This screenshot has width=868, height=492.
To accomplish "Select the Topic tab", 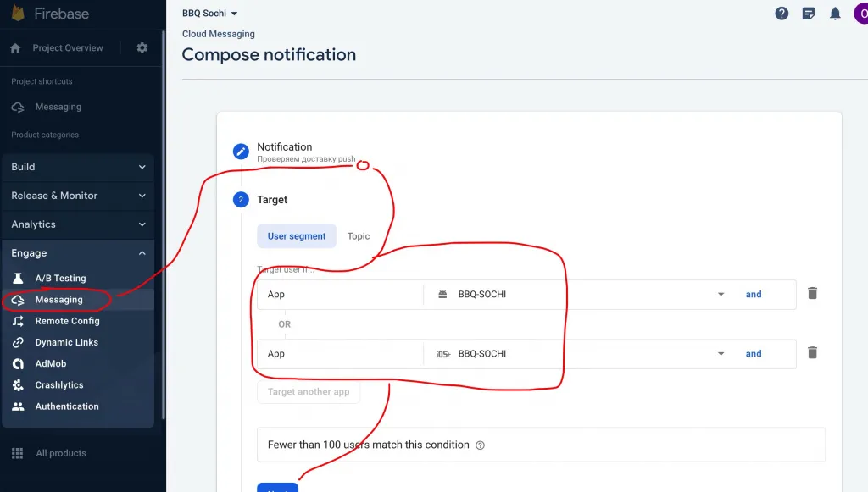I will click(x=359, y=236).
